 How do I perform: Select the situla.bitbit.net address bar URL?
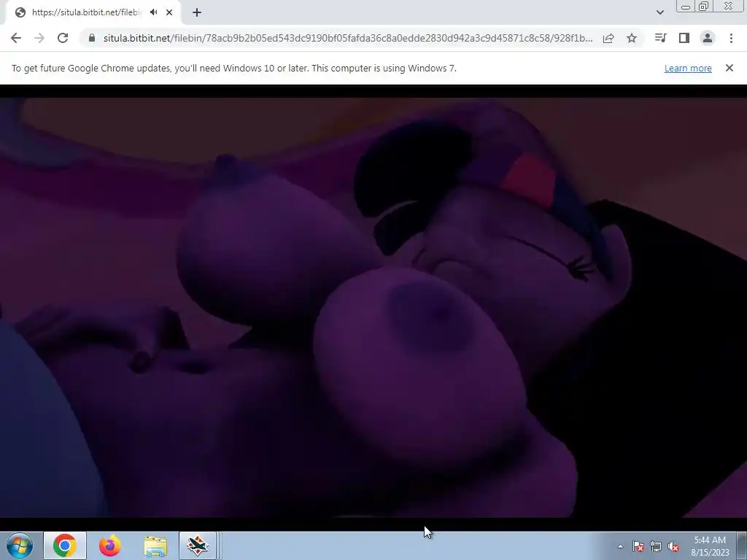(348, 38)
